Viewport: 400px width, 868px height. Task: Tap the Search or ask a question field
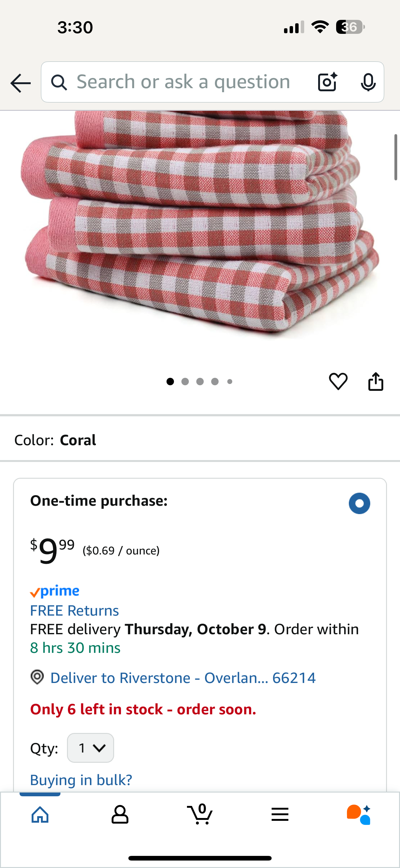[x=184, y=82]
